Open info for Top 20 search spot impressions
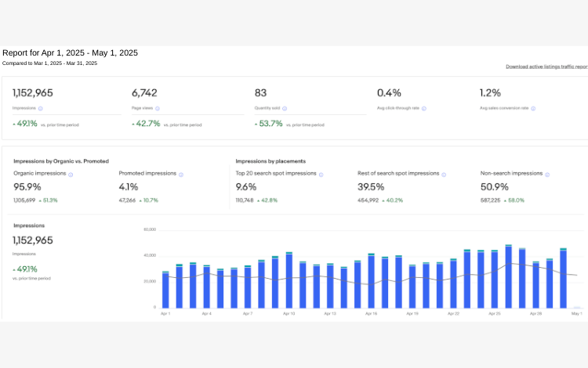The height and width of the screenshot is (368, 588). tap(321, 175)
